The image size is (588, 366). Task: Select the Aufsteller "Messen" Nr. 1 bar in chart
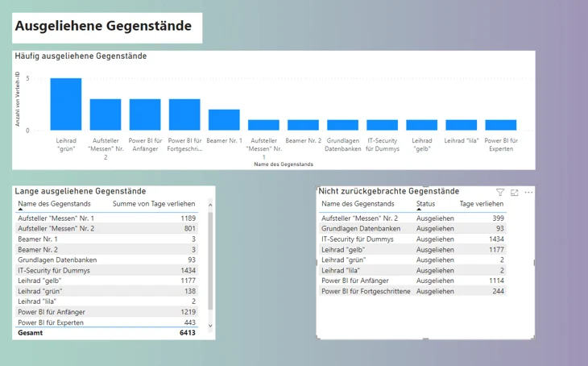pyautogui.click(x=263, y=126)
